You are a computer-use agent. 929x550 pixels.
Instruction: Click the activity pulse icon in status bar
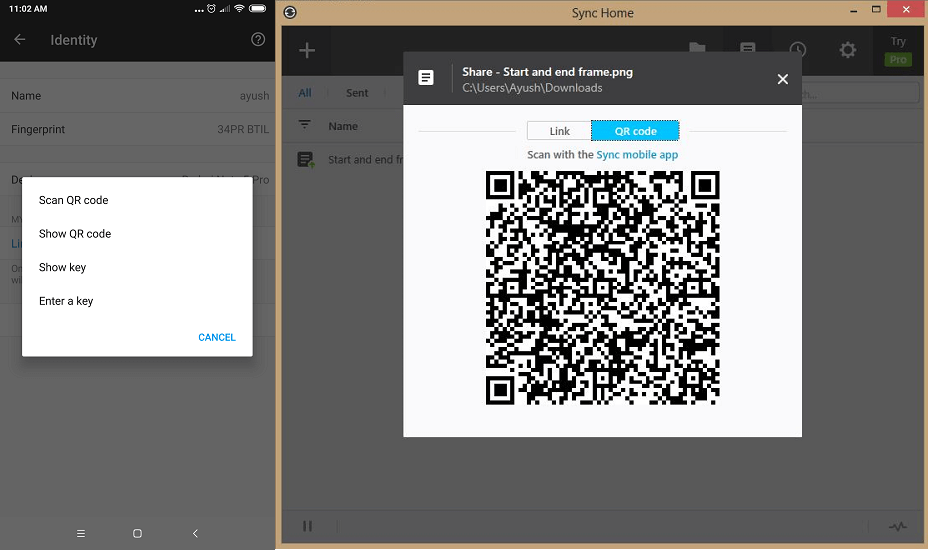click(898, 526)
